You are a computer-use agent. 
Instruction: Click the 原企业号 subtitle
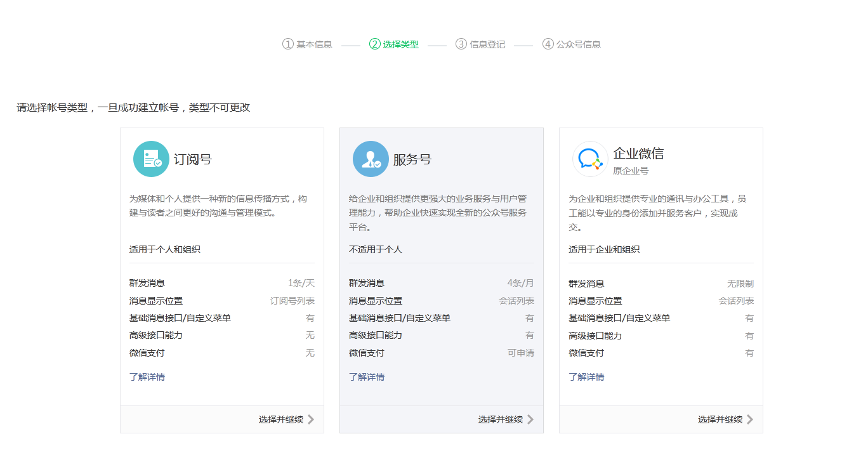pyautogui.click(x=631, y=171)
